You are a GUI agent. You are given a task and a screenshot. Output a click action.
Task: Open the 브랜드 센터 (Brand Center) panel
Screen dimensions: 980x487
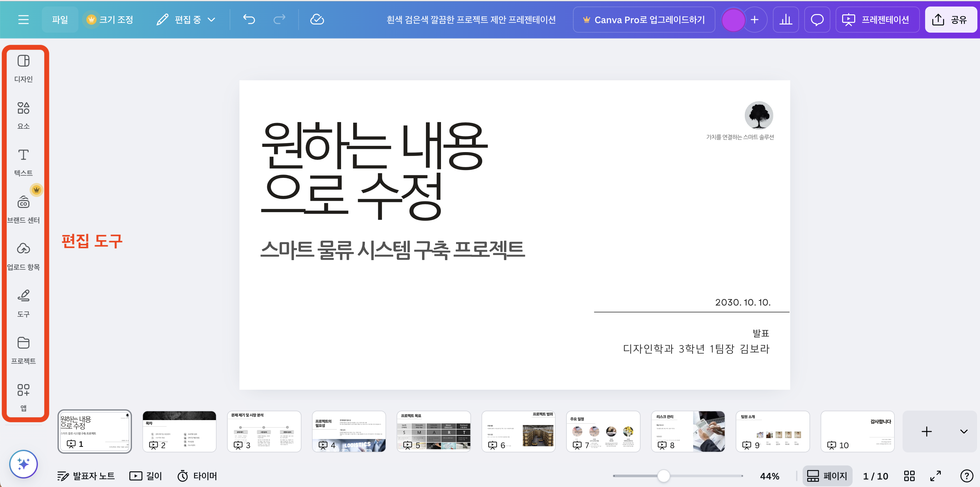(23, 209)
